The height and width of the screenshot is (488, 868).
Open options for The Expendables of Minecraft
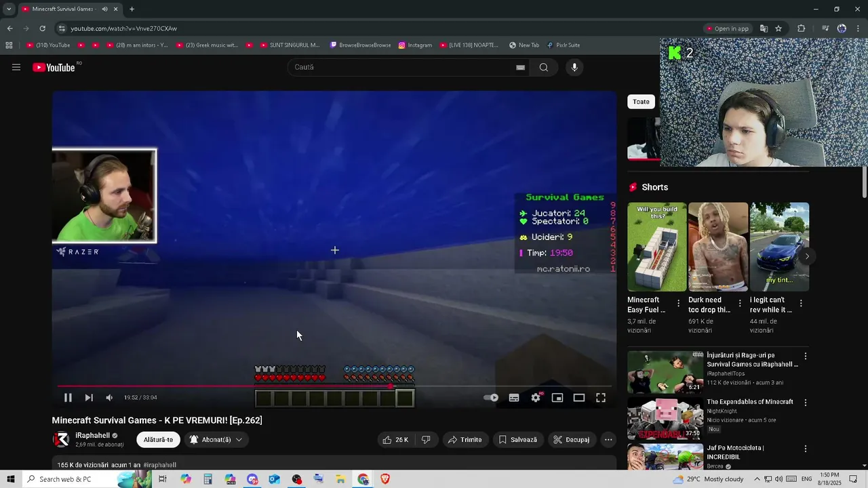[x=806, y=403]
